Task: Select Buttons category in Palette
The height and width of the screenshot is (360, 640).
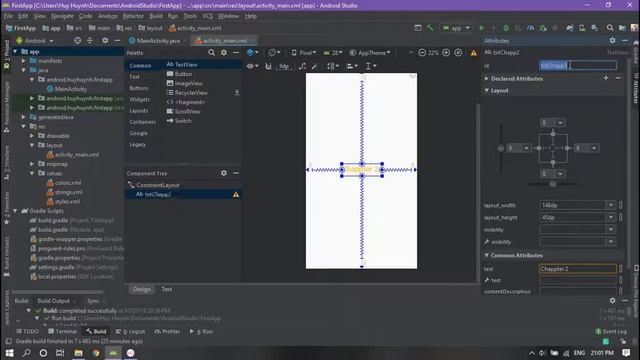Action: (x=139, y=88)
